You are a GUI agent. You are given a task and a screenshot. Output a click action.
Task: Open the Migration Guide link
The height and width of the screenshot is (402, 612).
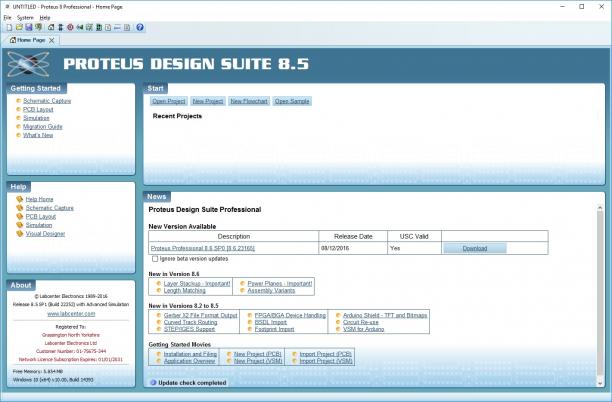pyautogui.click(x=43, y=126)
